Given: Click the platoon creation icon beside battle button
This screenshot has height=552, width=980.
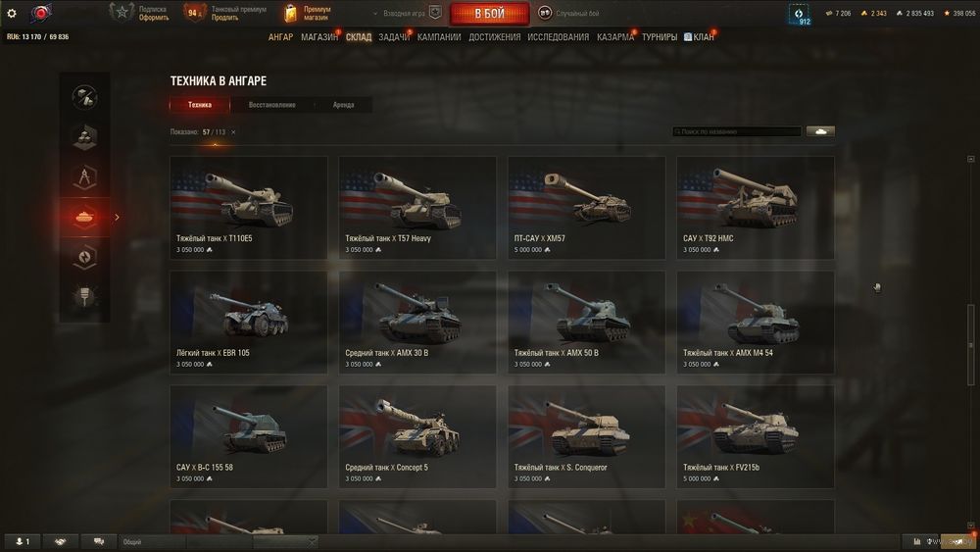Looking at the screenshot, I should (435, 13).
